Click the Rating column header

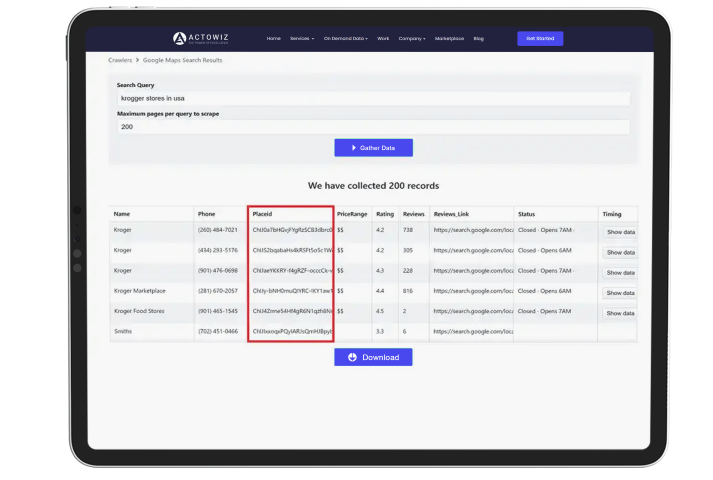[385, 214]
